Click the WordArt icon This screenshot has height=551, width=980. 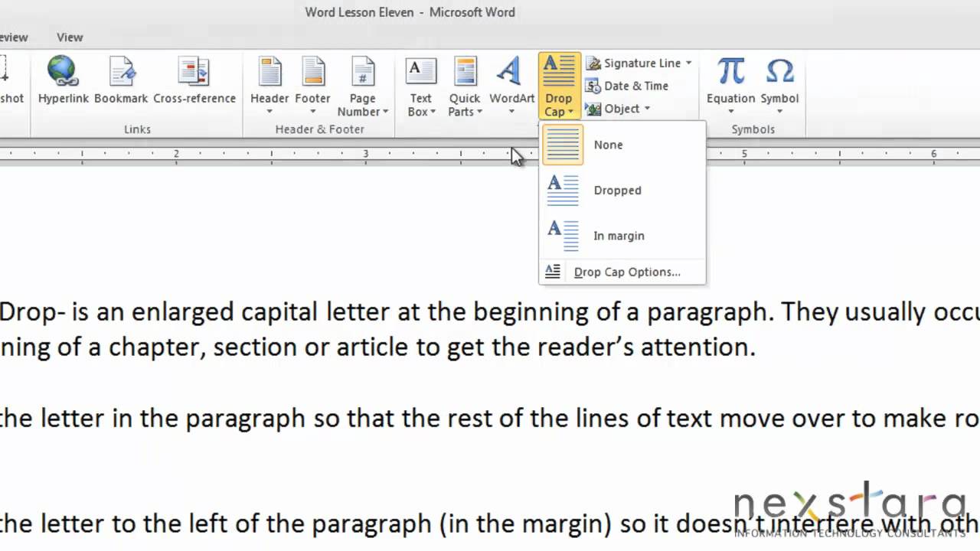pos(510,71)
